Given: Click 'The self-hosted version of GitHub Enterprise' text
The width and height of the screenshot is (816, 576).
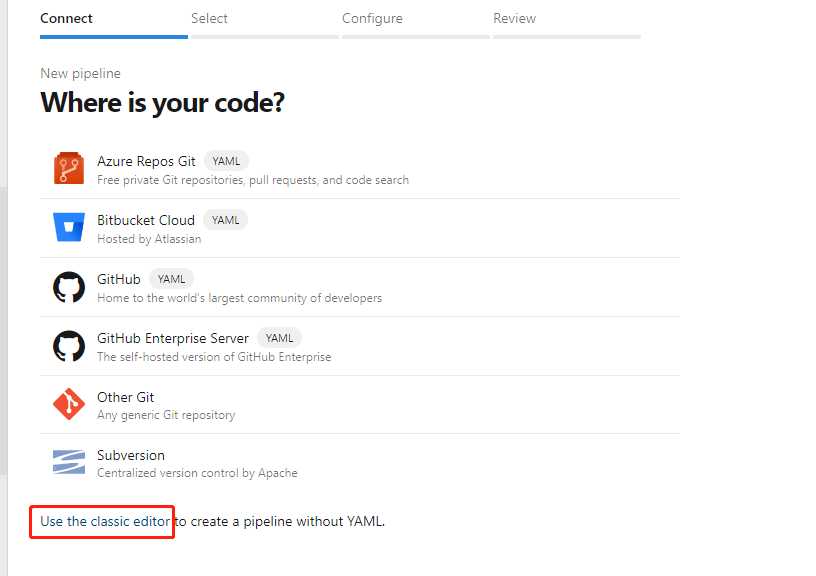Looking at the screenshot, I should [x=214, y=357].
